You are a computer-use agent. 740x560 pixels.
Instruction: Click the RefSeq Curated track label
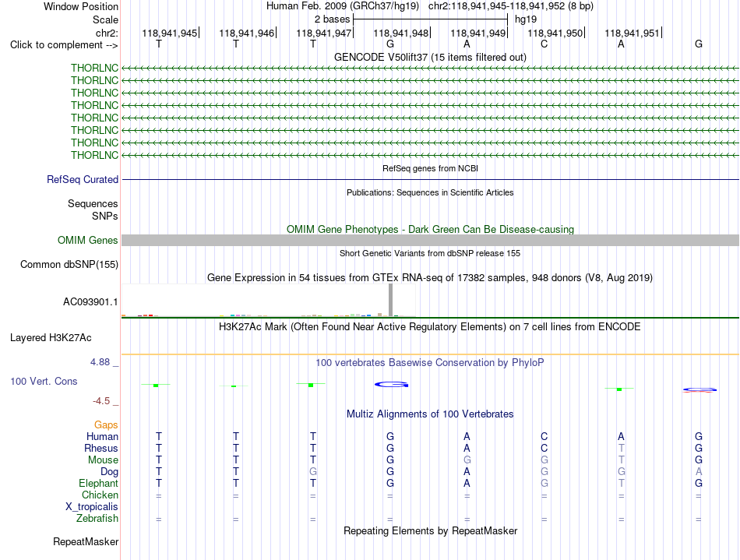tap(83, 179)
